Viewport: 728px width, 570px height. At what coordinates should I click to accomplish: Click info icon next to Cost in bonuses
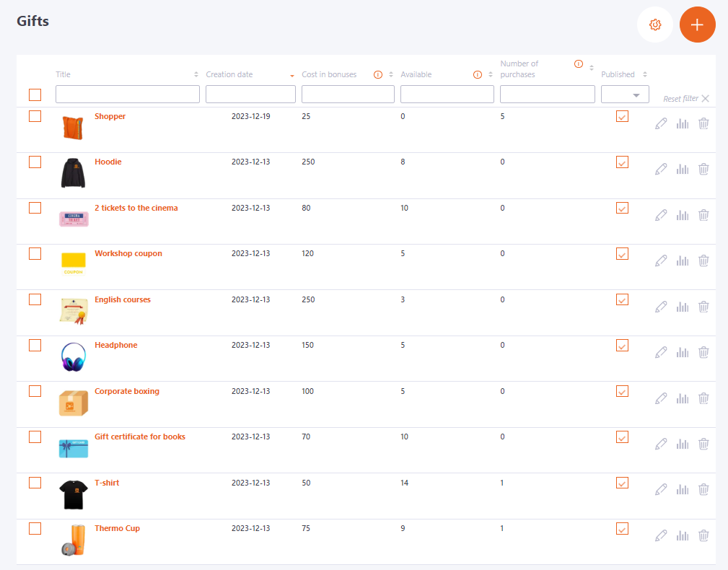tap(378, 74)
